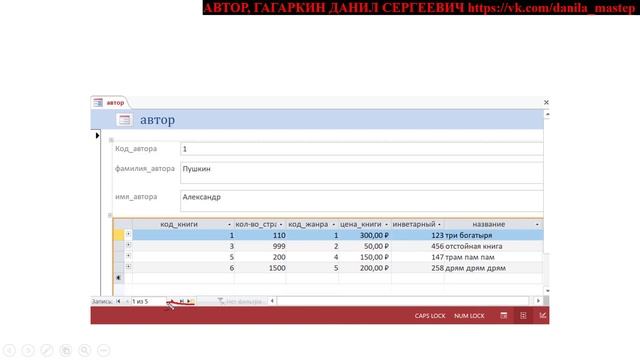Screen dimensions: 640x360
Task: Expand subdatasheet for 'отстойная книга' row
Action: 128,245
